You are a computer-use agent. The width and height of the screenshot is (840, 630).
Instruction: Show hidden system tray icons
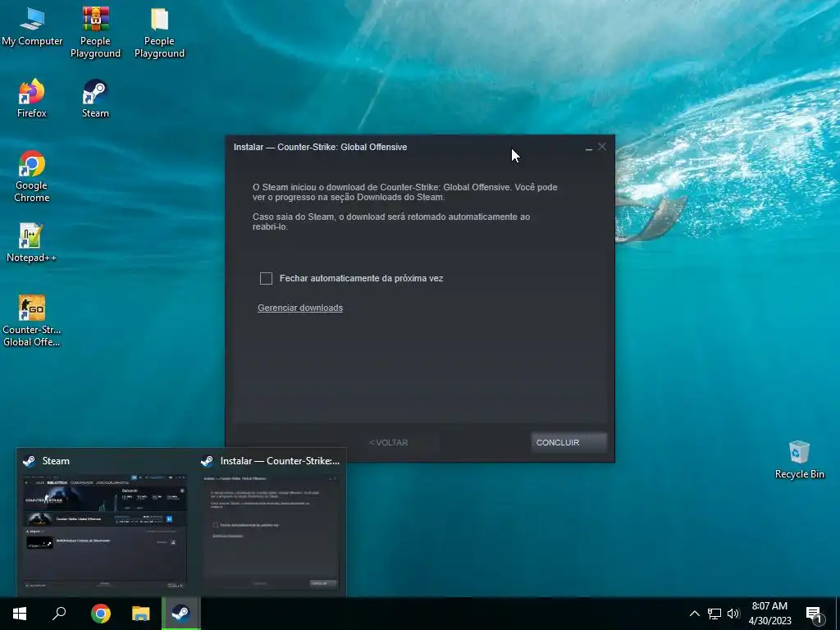(x=694, y=614)
